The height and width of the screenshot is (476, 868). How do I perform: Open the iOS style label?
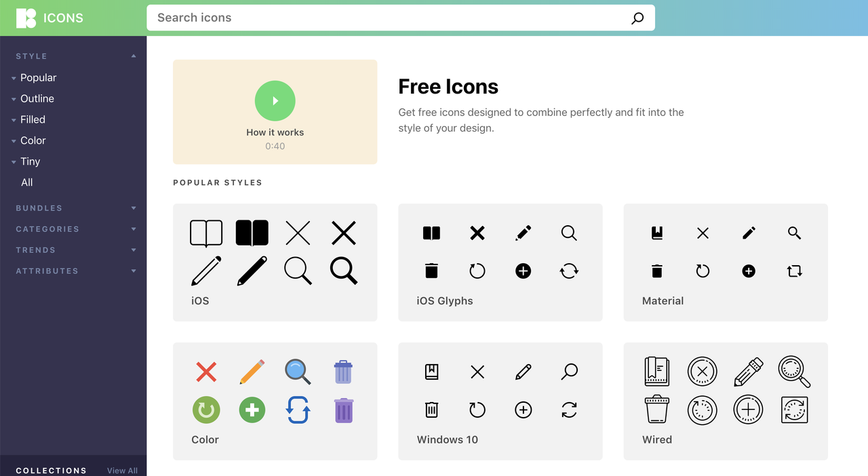[200, 301]
